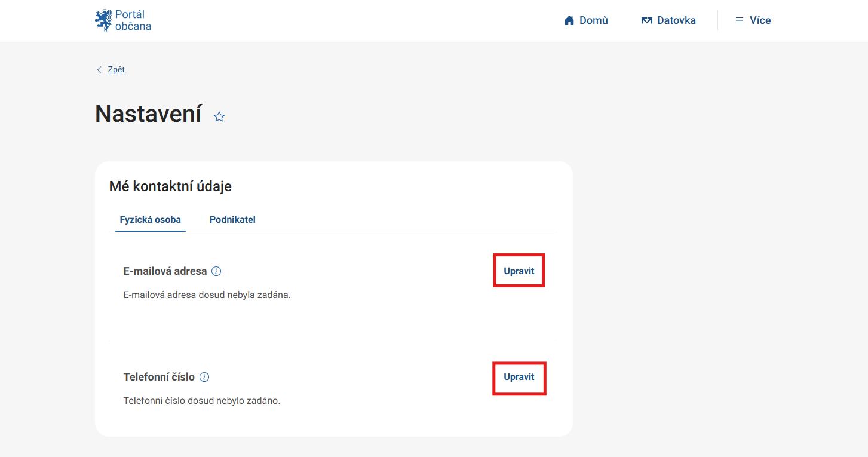Image resolution: width=868 pixels, height=457 pixels.
Task: Click the Mé kontaktní údaje heading
Action: tap(170, 186)
